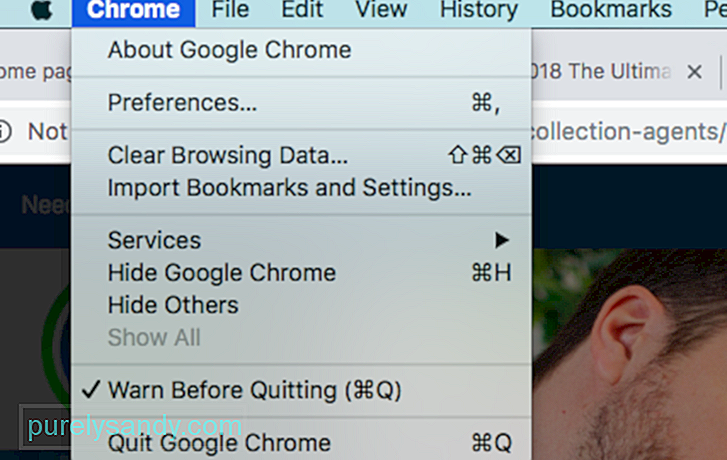Open the Edit menu

tap(302, 10)
